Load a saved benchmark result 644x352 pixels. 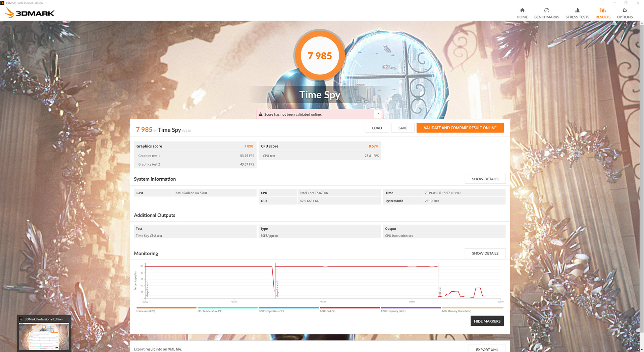(x=377, y=128)
